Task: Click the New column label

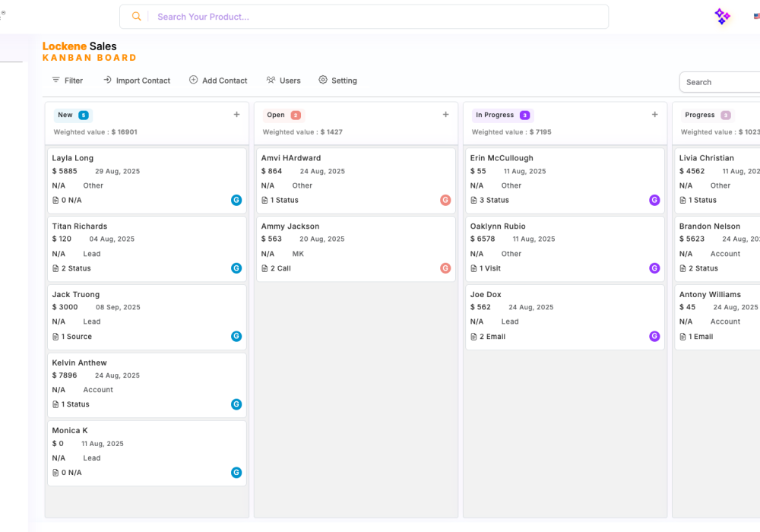Action: [65, 115]
